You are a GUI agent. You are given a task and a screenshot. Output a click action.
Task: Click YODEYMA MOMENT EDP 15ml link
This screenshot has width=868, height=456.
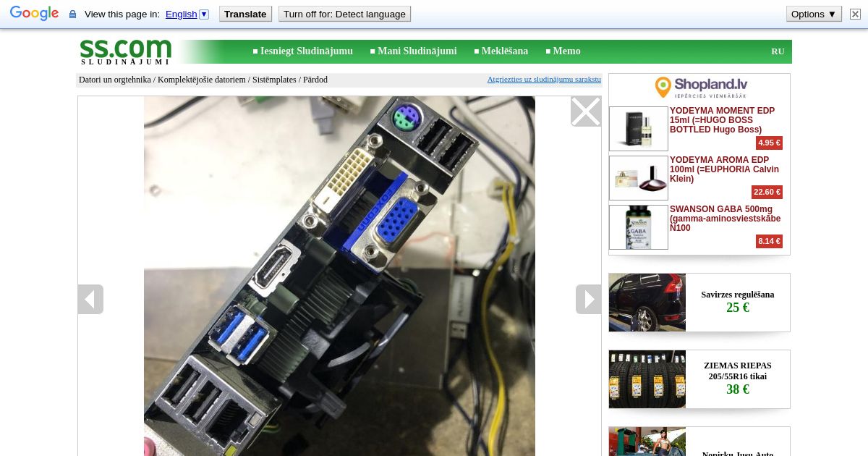[722, 120]
